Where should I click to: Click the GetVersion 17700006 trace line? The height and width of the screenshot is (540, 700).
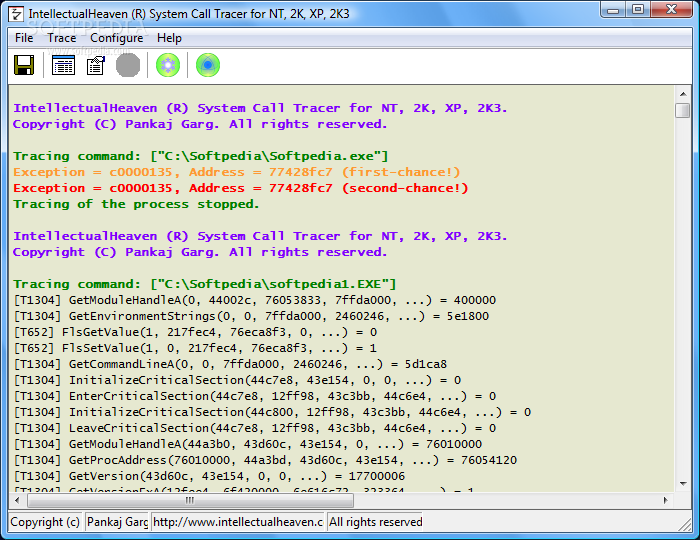pos(209,477)
